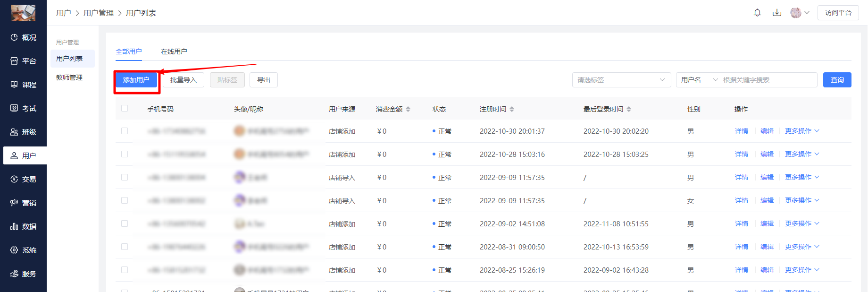Screen dimensions: 868x292
Task: Sort by 最后登录时间 column arrows
Action: tap(629, 109)
